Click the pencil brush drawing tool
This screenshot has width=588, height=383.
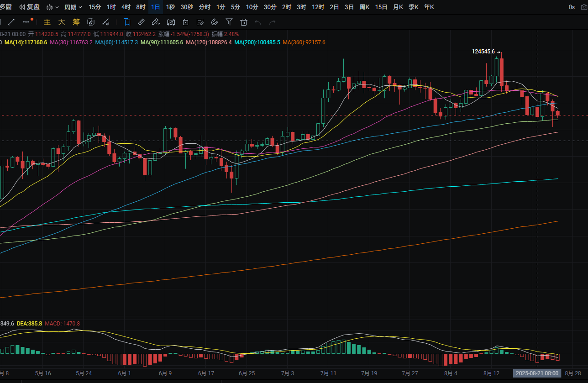[156, 22]
